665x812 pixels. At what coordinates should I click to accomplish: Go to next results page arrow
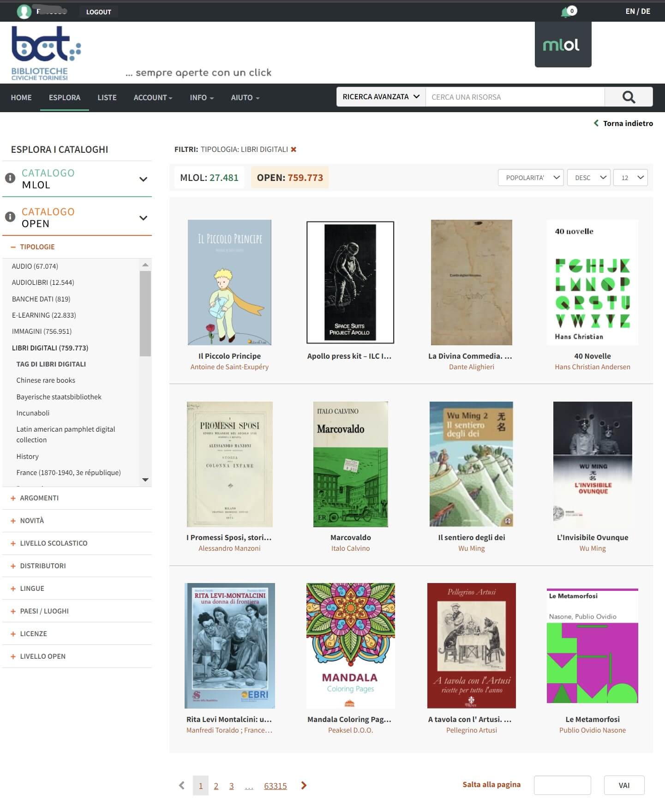click(x=304, y=785)
